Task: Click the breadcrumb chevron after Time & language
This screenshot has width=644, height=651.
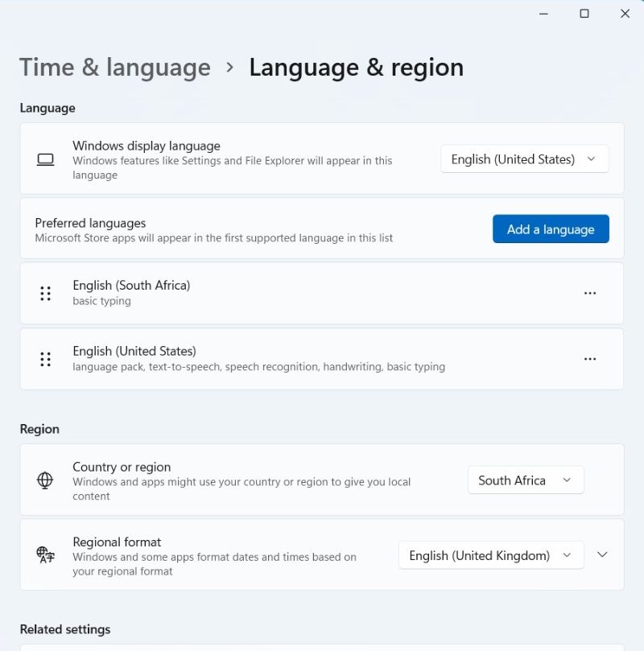Action: [229, 68]
